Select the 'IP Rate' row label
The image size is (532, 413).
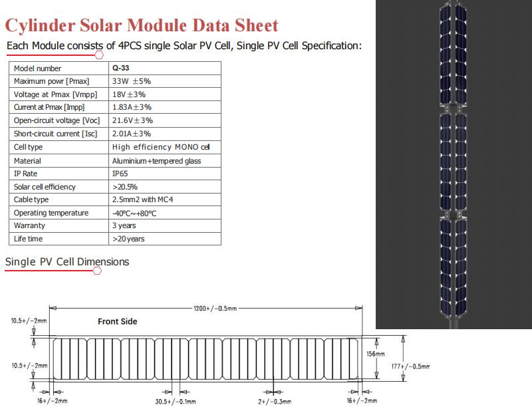(25, 174)
